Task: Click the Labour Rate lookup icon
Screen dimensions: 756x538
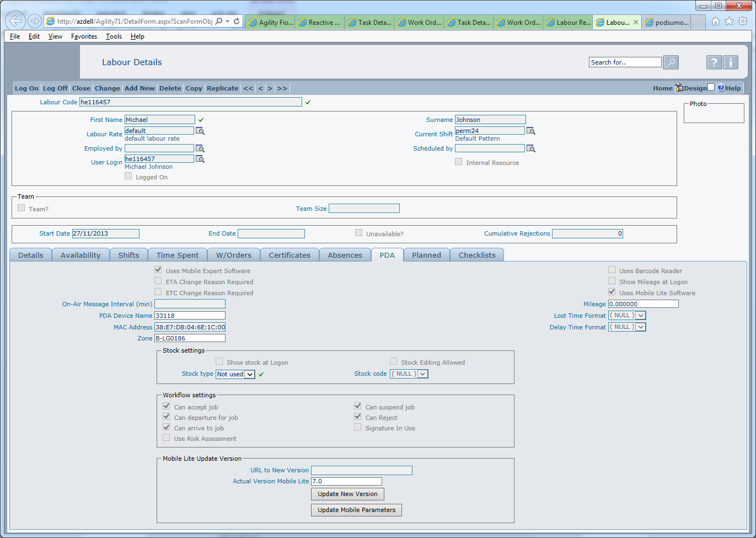Action: tap(200, 131)
